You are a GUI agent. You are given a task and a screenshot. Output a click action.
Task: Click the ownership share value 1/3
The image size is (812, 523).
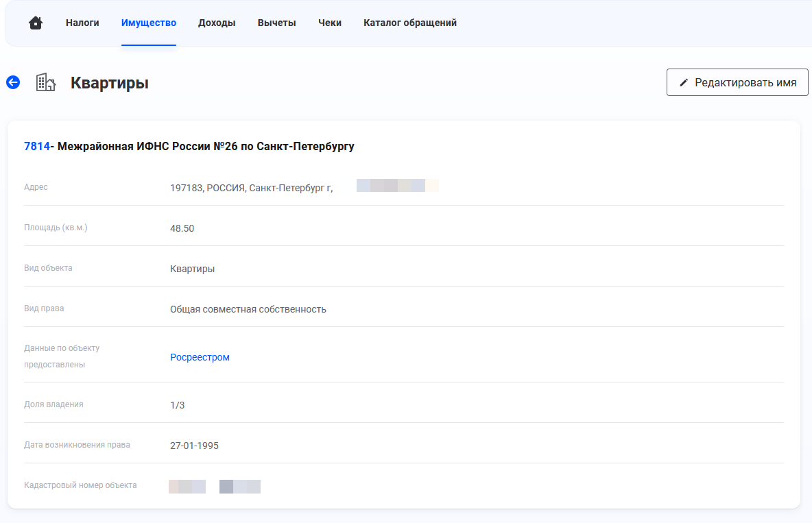pos(178,405)
